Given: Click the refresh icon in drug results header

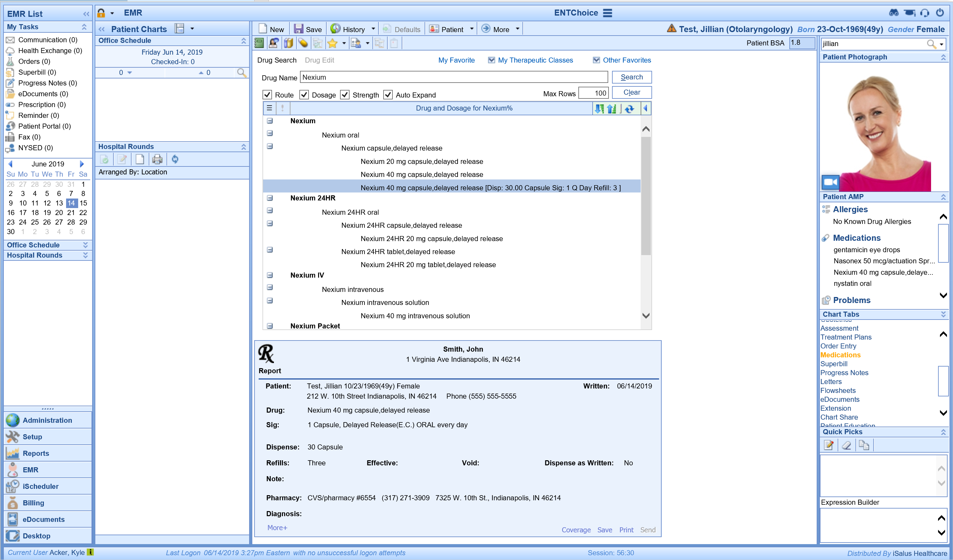Looking at the screenshot, I should [629, 109].
